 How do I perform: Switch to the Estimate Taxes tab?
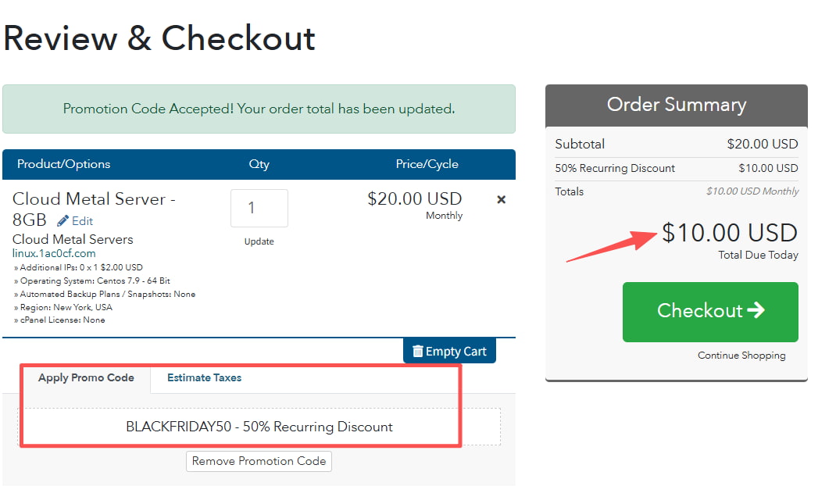point(204,377)
